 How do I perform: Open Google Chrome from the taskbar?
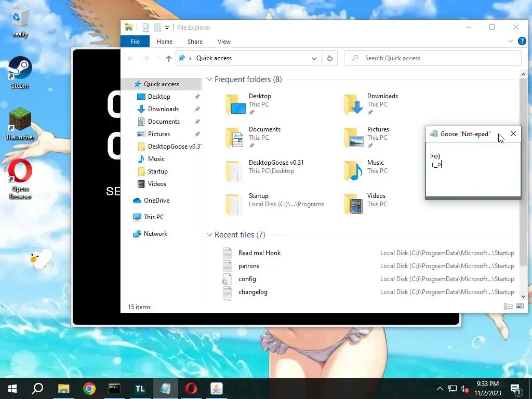(x=89, y=389)
